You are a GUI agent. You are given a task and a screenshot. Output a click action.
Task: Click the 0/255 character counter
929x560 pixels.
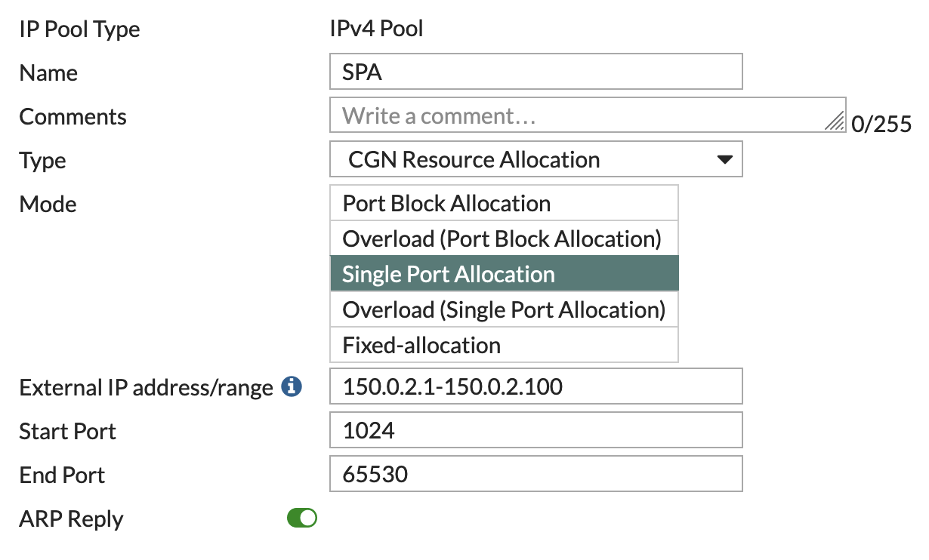click(x=881, y=125)
